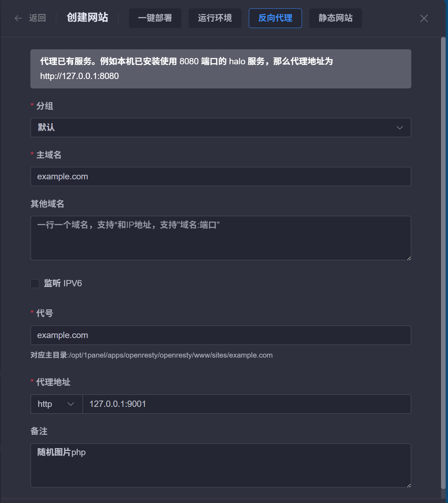Click the chevron arrow in 分组 selector

click(x=399, y=128)
